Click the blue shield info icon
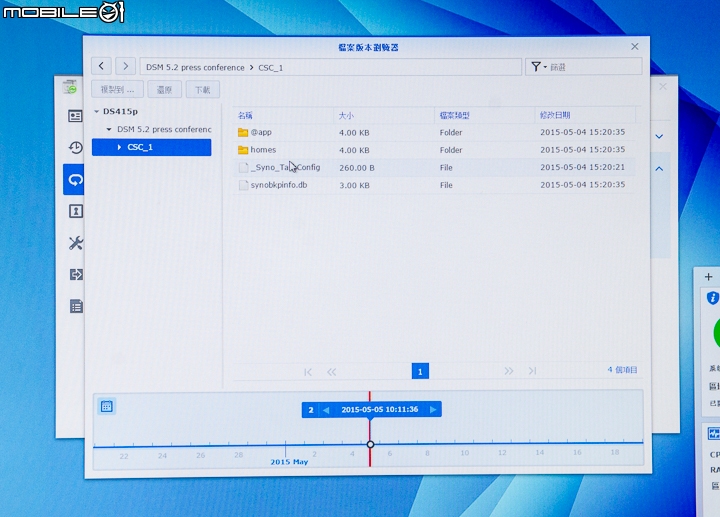 point(712,298)
